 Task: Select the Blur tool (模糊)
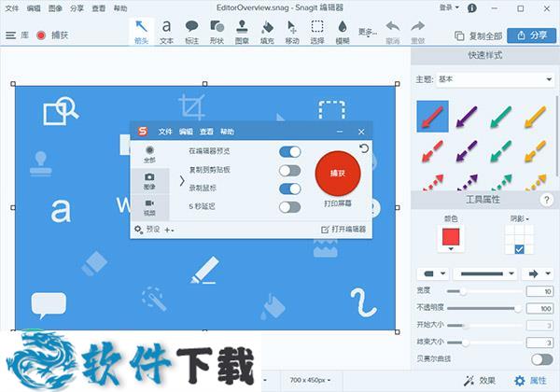(x=343, y=32)
